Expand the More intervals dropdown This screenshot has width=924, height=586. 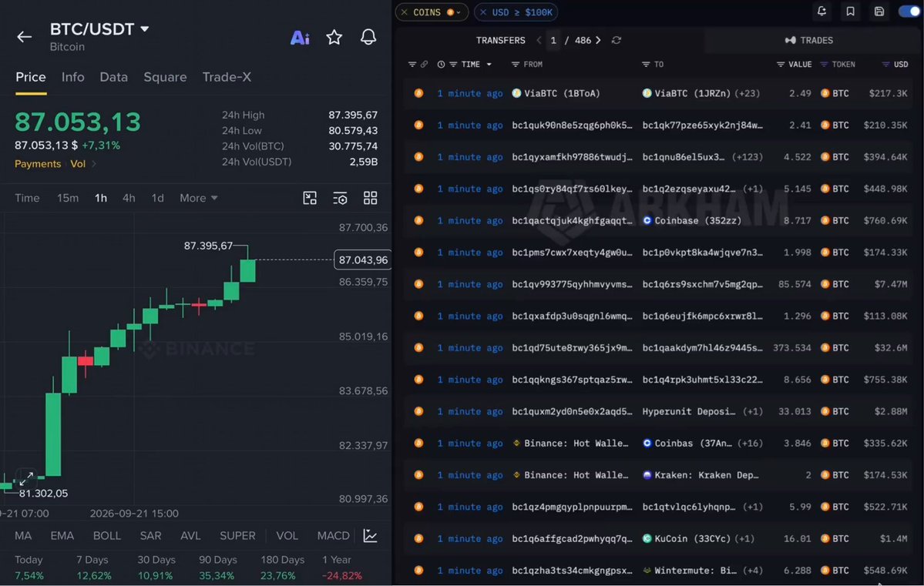point(199,198)
